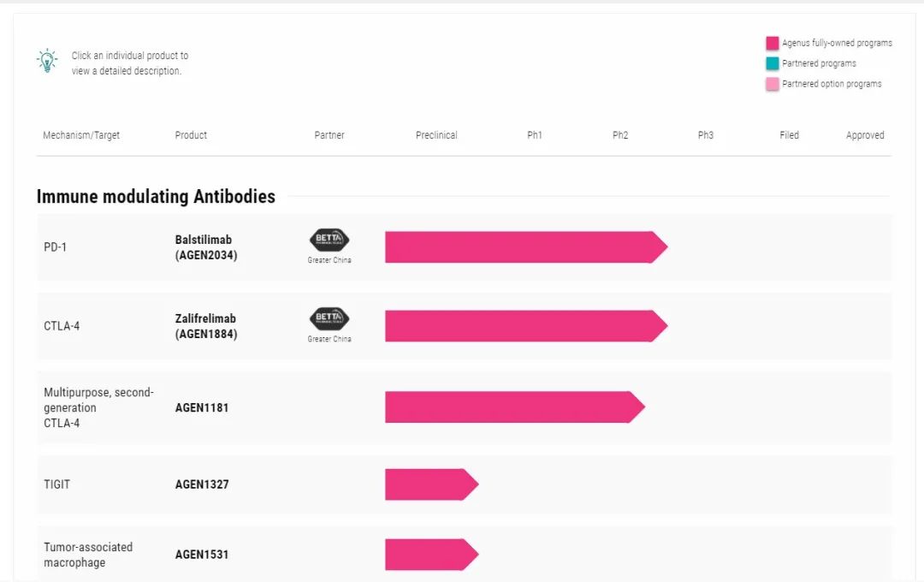Click the teal Partnered programs legend swatch
924x582 pixels.
tap(773, 63)
